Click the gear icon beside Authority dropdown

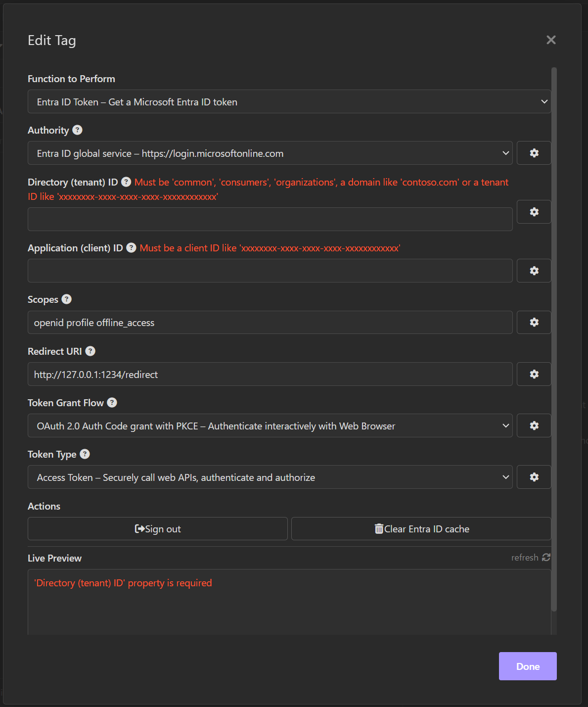point(534,153)
